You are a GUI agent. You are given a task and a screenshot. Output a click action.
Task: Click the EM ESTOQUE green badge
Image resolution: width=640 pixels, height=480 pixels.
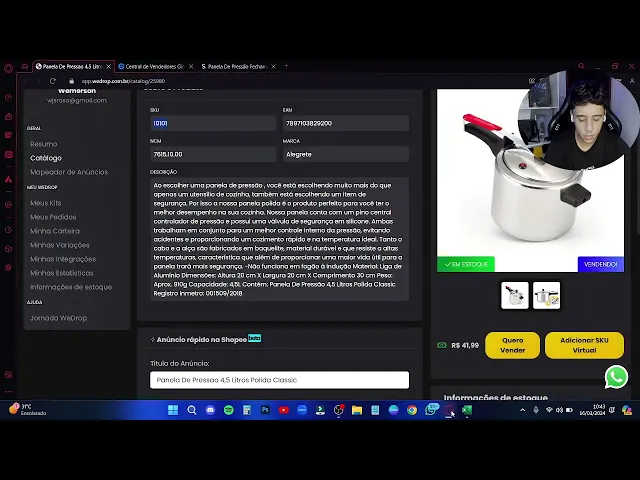click(x=466, y=264)
